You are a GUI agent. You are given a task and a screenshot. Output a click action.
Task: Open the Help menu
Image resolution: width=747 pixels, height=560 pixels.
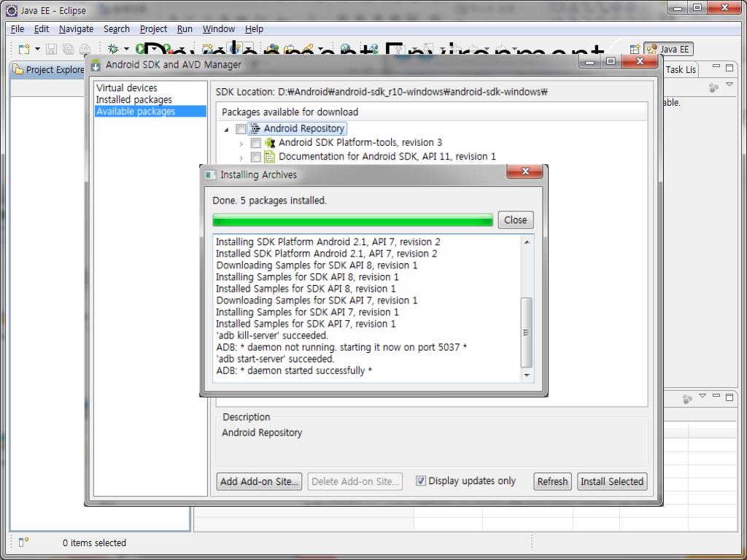pos(254,29)
